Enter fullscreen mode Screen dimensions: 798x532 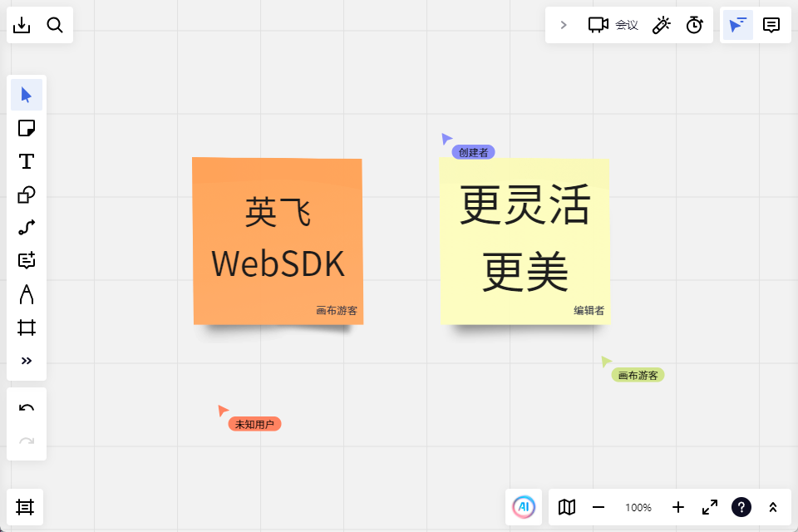pyautogui.click(x=709, y=507)
